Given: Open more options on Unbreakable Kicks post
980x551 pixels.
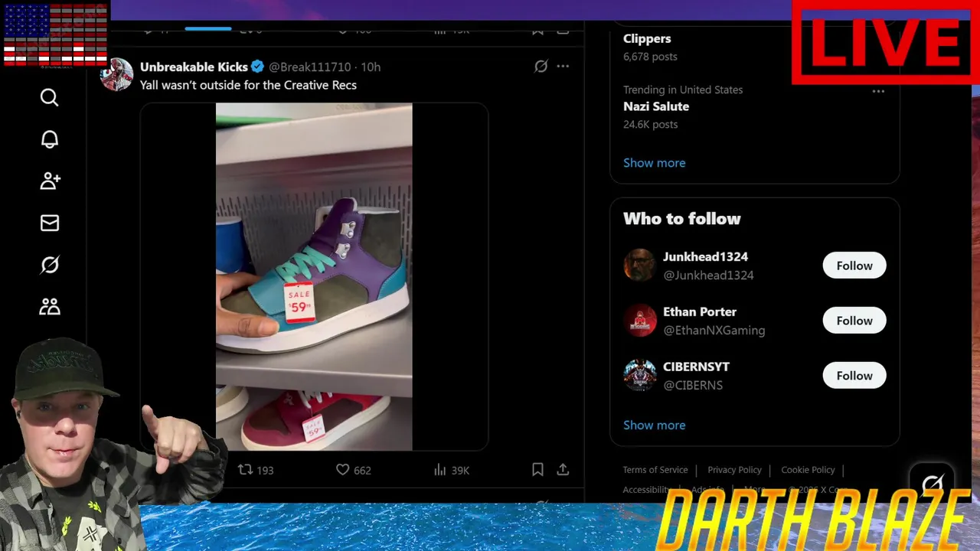Looking at the screenshot, I should tap(563, 67).
